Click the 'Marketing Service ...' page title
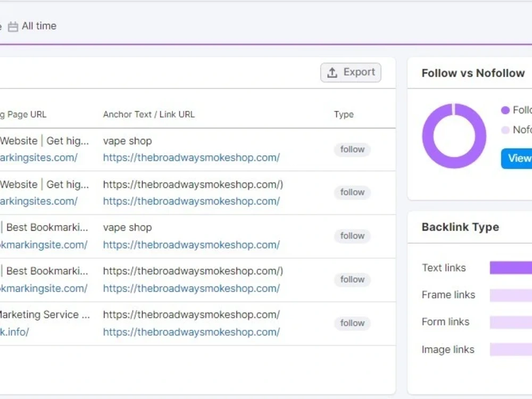The image size is (532, 399). coord(45,314)
